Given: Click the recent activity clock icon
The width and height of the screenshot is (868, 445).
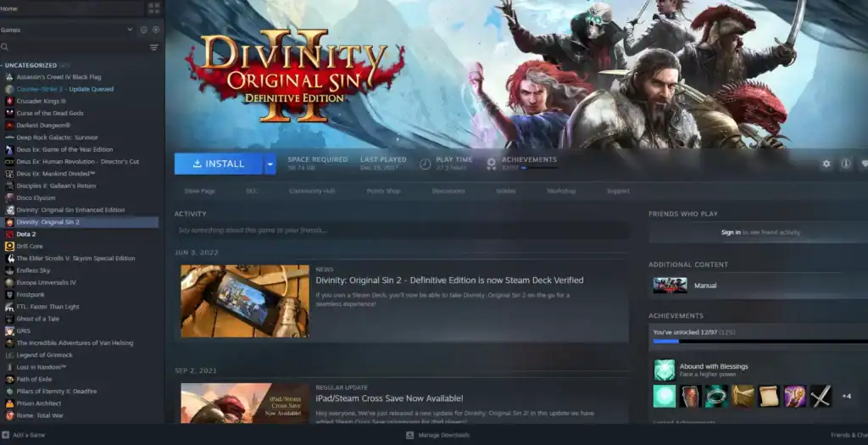Looking at the screenshot, I should [143, 30].
